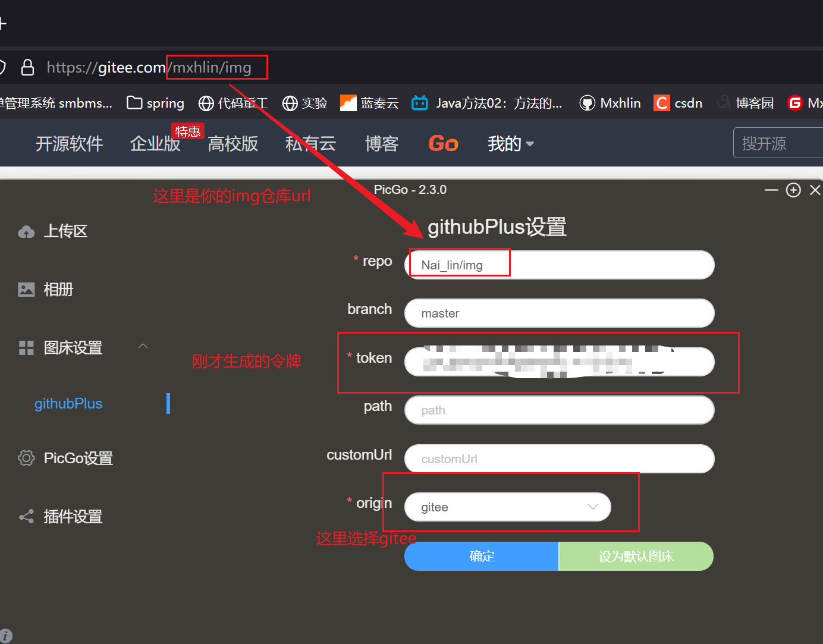Go to 开源软件 on Gitee
This screenshot has width=823, height=644.
click(70, 143)
